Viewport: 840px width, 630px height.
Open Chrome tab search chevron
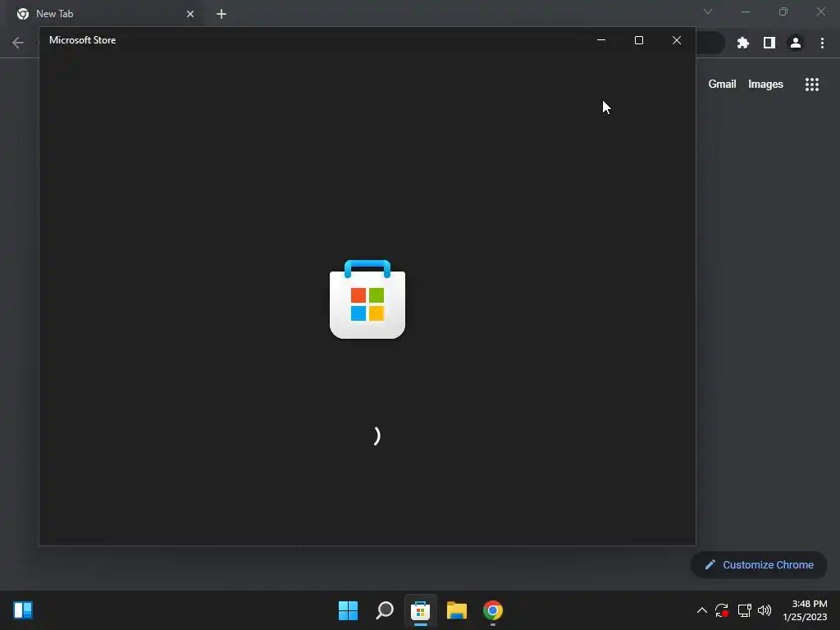click(x=708, y=11)
